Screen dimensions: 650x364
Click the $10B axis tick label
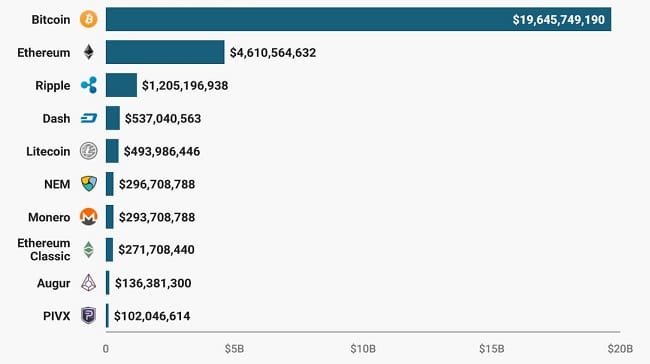(363, 349)
